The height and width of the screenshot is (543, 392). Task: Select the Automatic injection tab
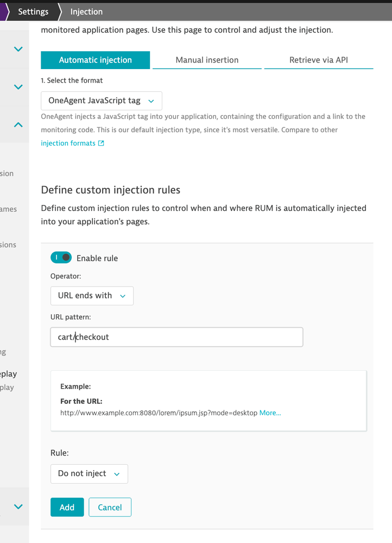tap(96, 60)
